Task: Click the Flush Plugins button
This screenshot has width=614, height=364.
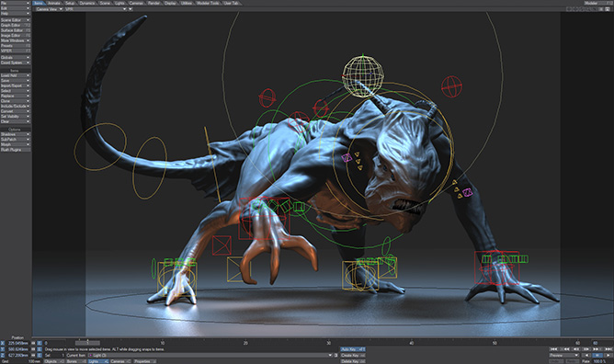Action: pos(16,150)
